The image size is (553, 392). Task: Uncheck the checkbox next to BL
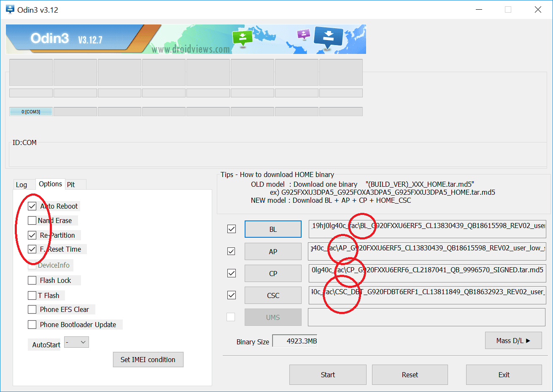point(232,229)
